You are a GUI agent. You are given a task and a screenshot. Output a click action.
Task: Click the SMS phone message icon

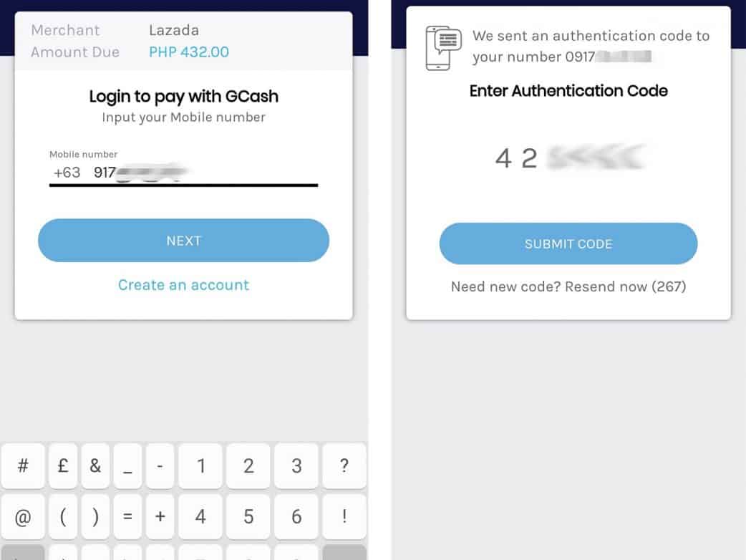pyautogui.click(x=442, y=48)
